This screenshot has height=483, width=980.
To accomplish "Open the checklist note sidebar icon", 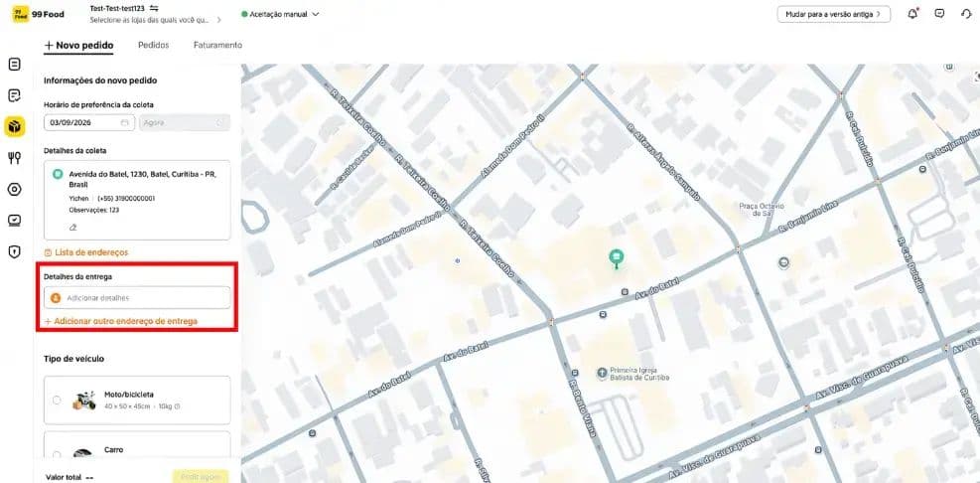I will [x=14, y=95].
